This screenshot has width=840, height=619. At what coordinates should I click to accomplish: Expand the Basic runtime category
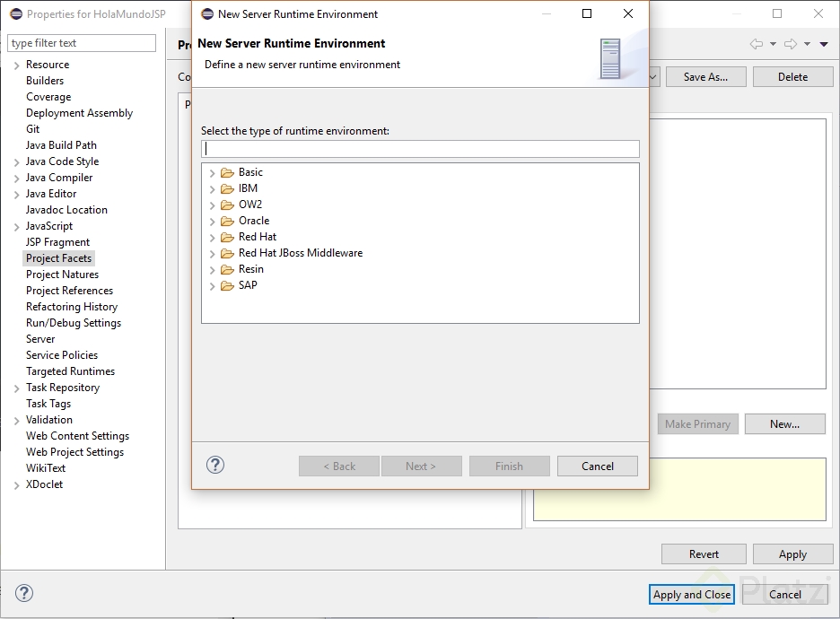tap(212, 173)
